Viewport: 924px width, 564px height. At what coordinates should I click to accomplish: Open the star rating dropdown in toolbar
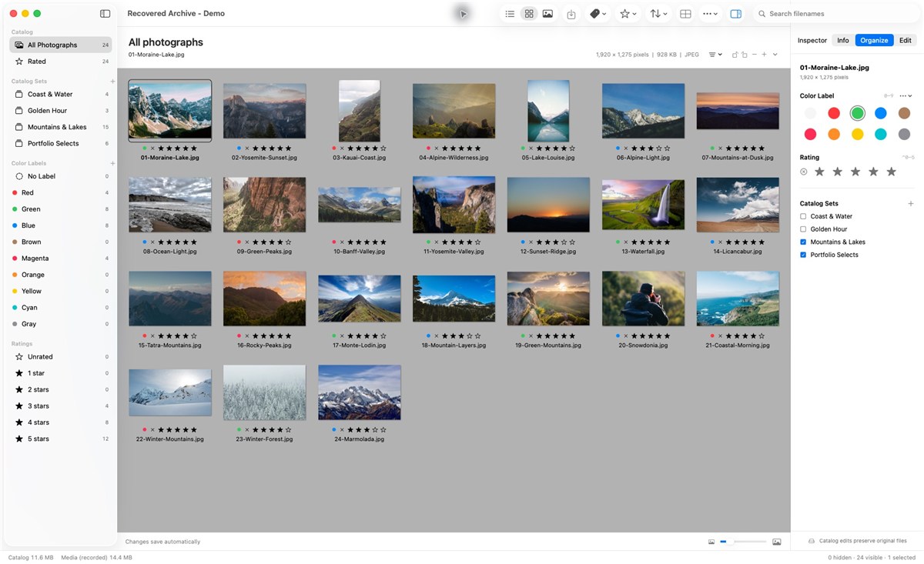pos(629,14)
